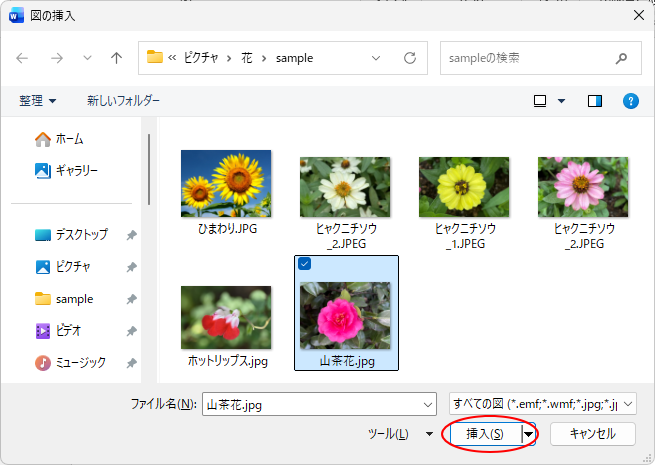This screenshot has height=465, width=655.
Task: Click the search magnifier icon
Action: [622, 58]
